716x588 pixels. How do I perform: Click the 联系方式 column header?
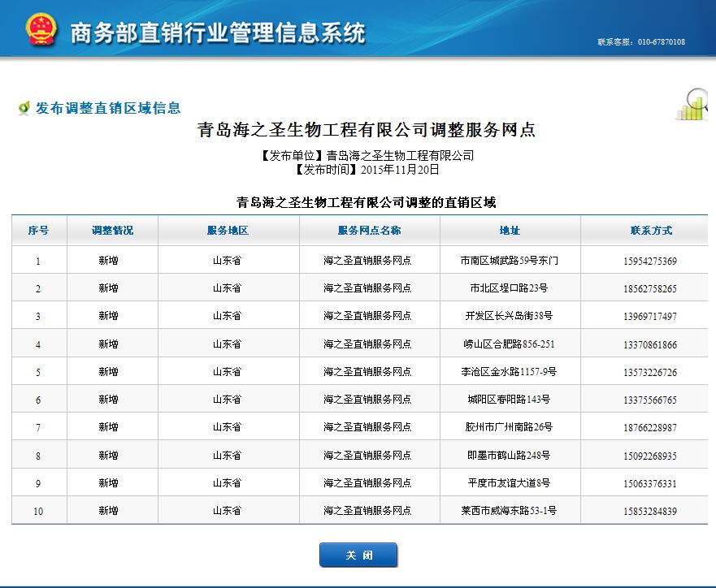point(651,231)
